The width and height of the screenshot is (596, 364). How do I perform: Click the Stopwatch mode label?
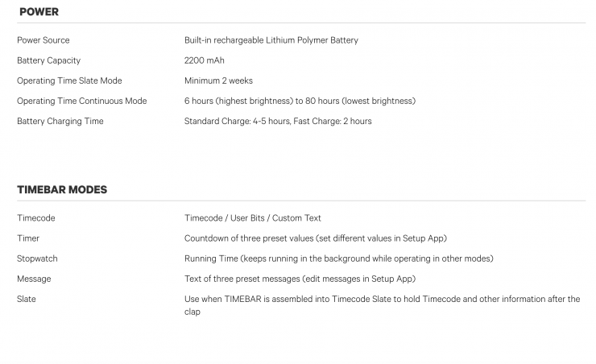coord(37,259)
